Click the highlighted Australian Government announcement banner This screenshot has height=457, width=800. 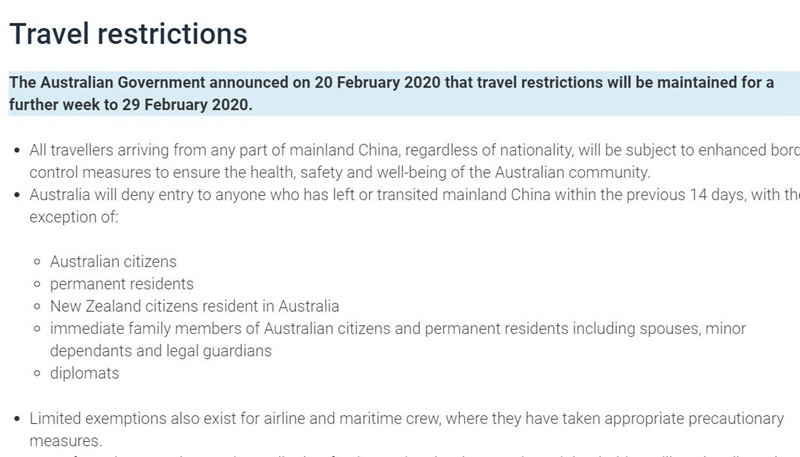[400, 94]
